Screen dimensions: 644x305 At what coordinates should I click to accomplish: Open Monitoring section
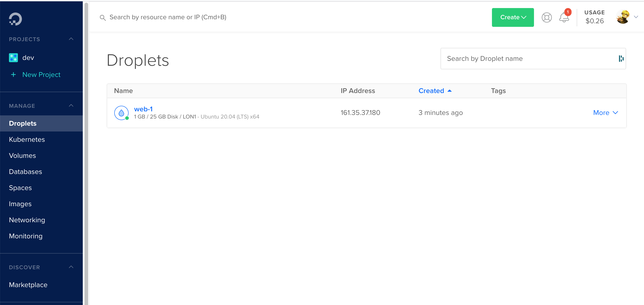click(x=26, y=236)
